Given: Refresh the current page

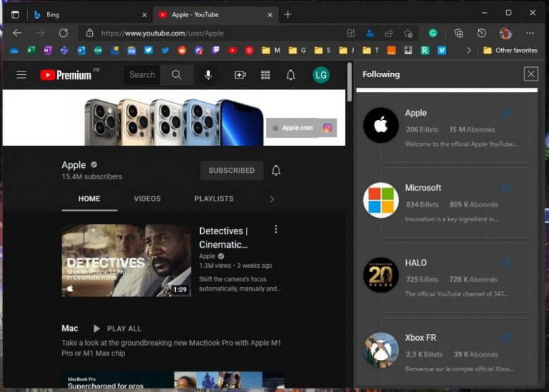Looking at the screenshot, I should coord(64,34).
